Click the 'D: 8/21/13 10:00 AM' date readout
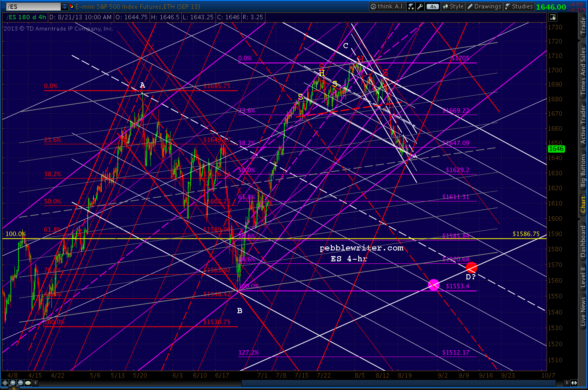This screenshot has width=588, height=390. tap(81, 17)
